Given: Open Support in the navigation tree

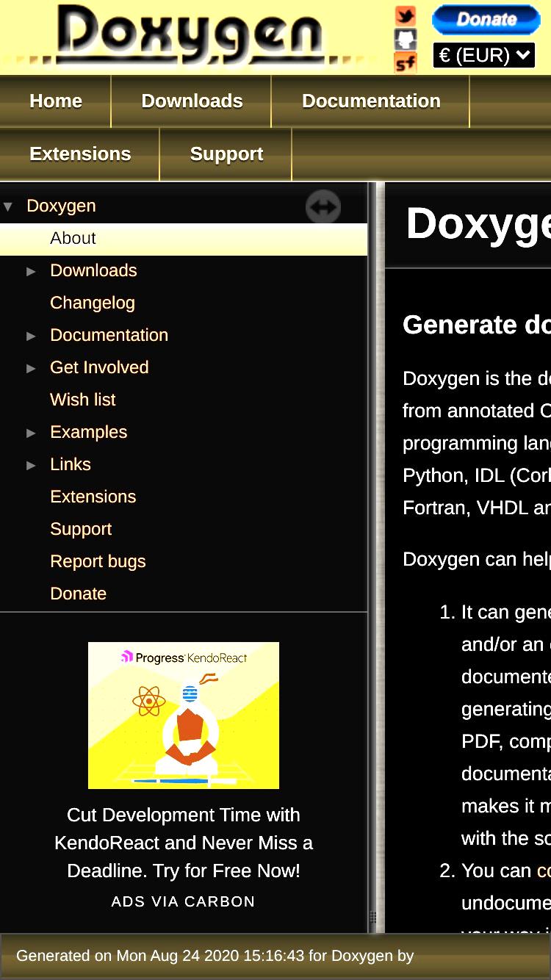Looking at the screenshot, I should click(x=81, y=529).
